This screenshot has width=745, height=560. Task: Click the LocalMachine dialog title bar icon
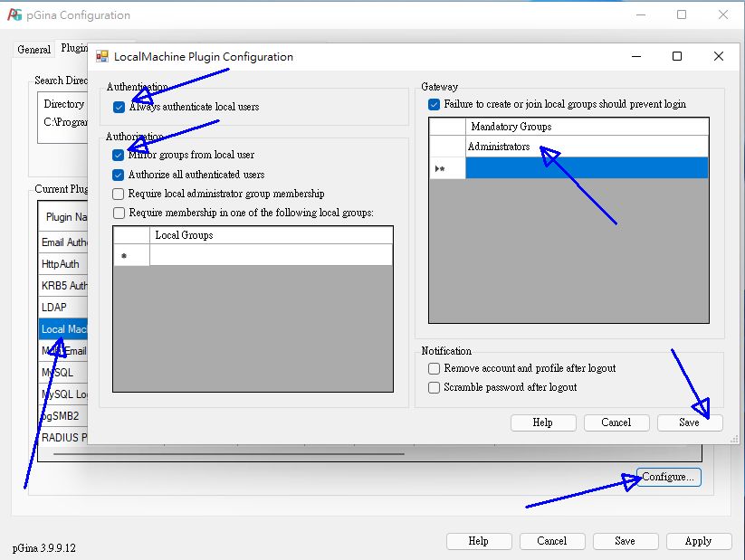pos(102,56)
